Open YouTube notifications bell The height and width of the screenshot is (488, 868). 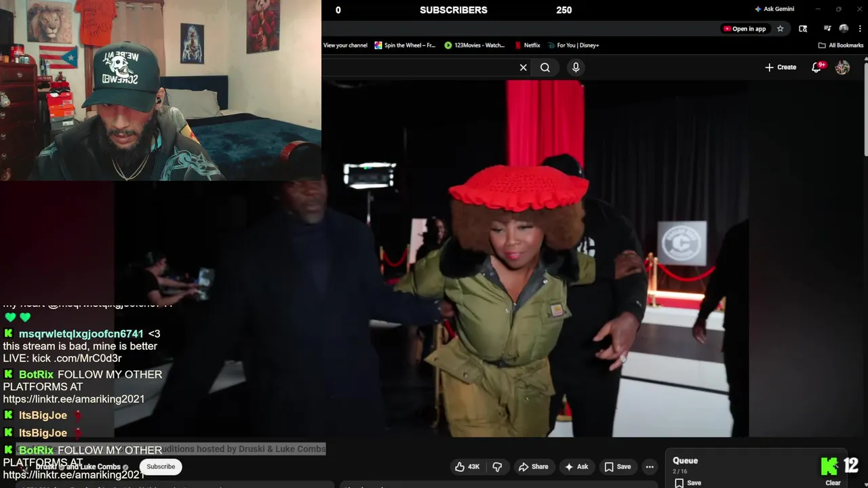click(817, 67)
